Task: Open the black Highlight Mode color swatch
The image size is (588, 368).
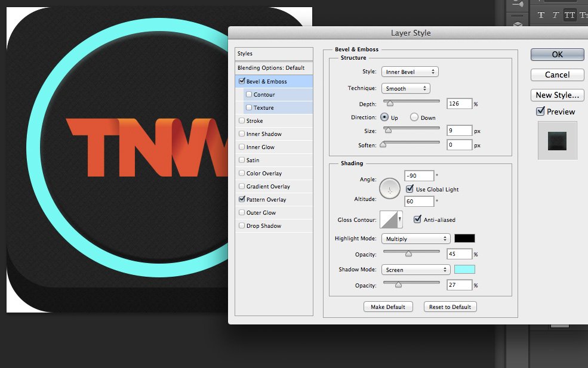Action: click(464, 239)
